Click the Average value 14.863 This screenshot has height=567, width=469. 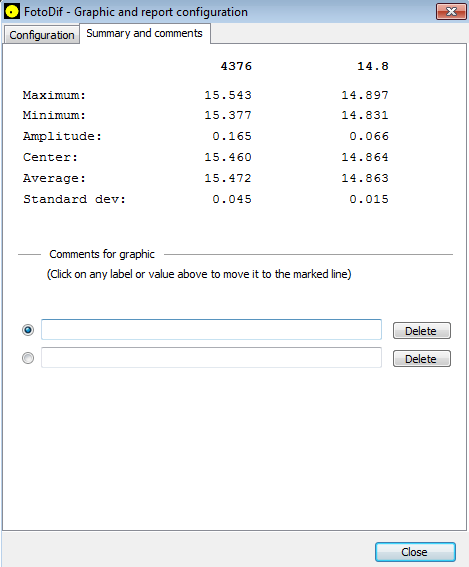[x=365, y=178]
